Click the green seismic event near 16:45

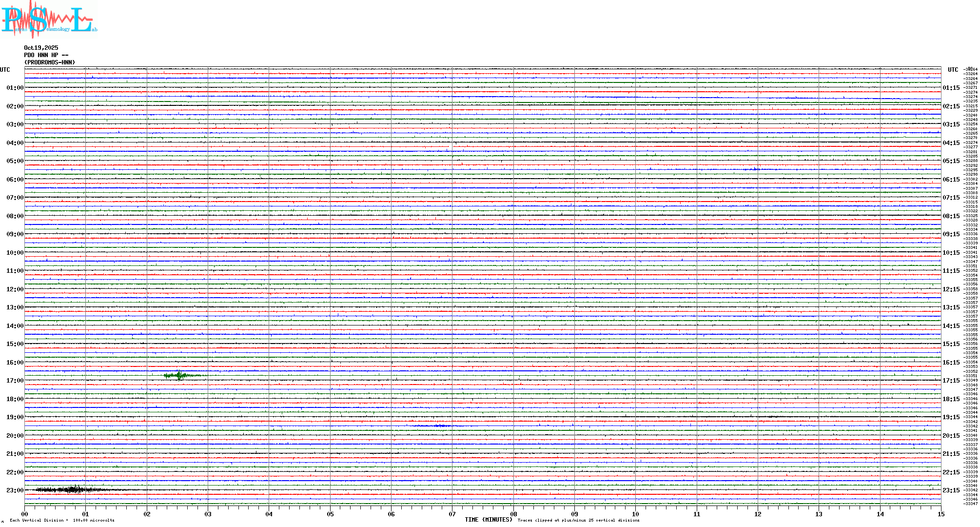click(180, 375)
